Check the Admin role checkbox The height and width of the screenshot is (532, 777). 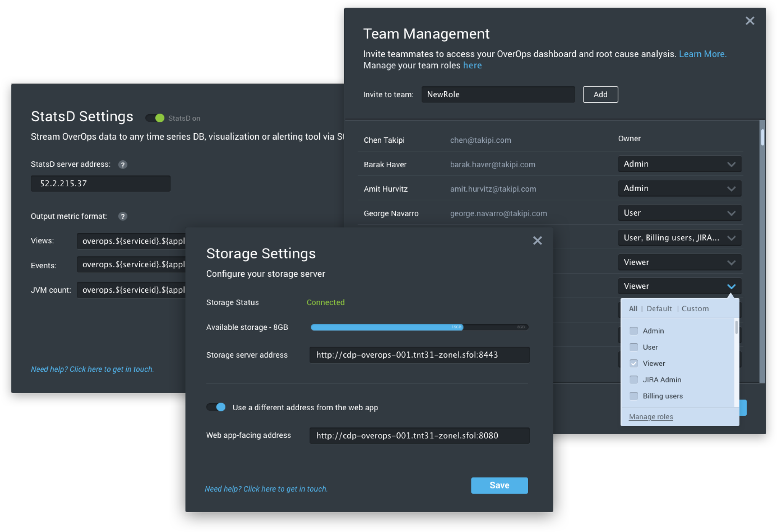tap(634, 331)
